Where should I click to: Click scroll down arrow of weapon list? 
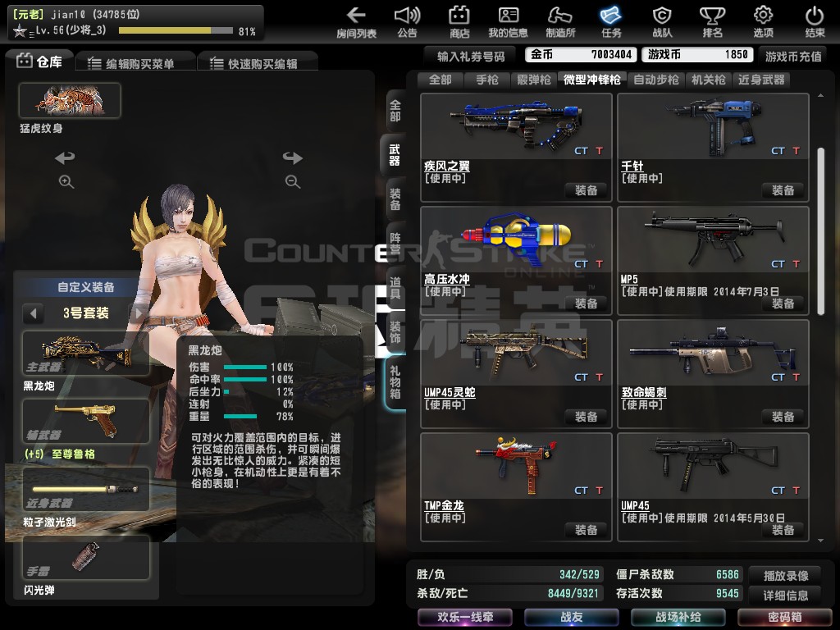click(820, 541)
